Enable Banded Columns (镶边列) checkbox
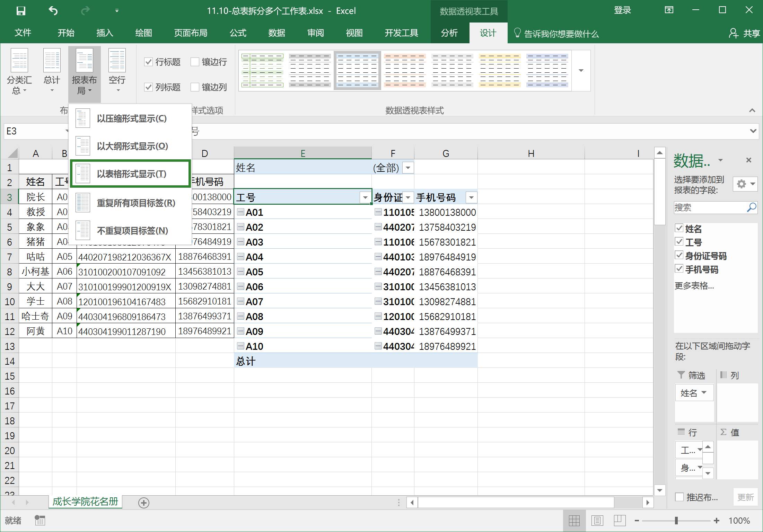 click(195, 87)
